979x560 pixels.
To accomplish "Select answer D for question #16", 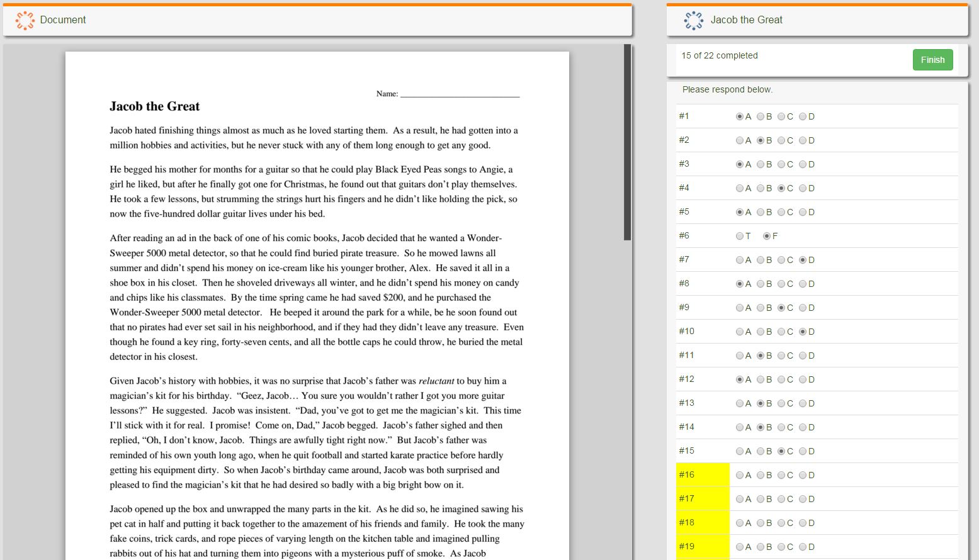I will [x=803, y=475].
